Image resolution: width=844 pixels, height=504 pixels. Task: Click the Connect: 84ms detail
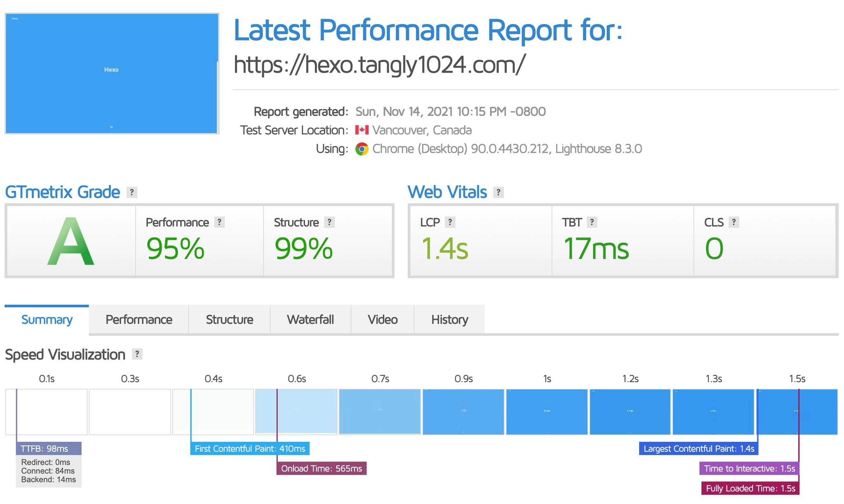point(48,471)
